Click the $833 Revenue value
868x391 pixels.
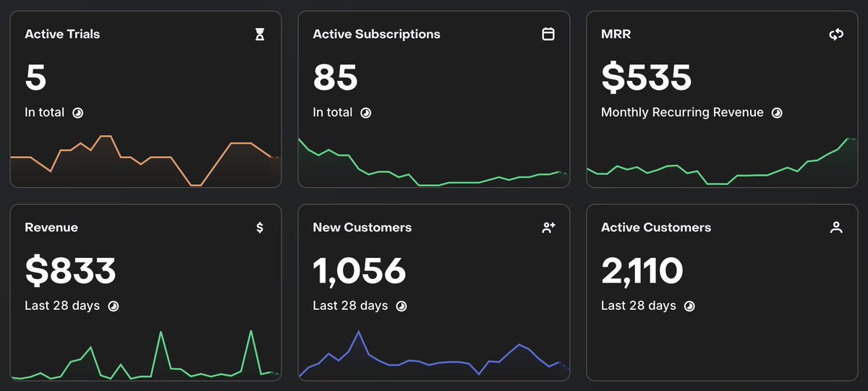(x=70, y=270)
